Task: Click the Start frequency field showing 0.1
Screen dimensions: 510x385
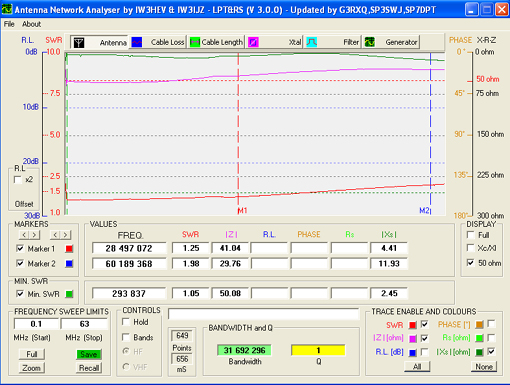Action: (x=36, y=324)
